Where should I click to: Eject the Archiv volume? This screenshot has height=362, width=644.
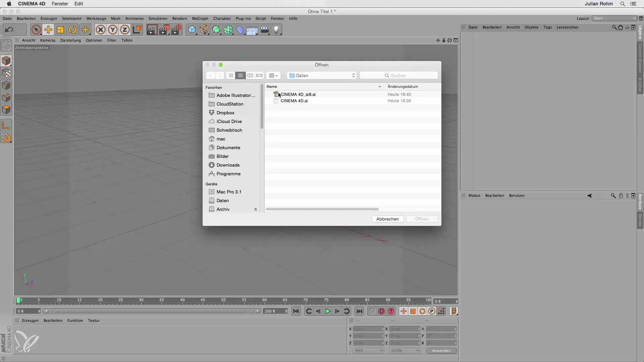256,209
